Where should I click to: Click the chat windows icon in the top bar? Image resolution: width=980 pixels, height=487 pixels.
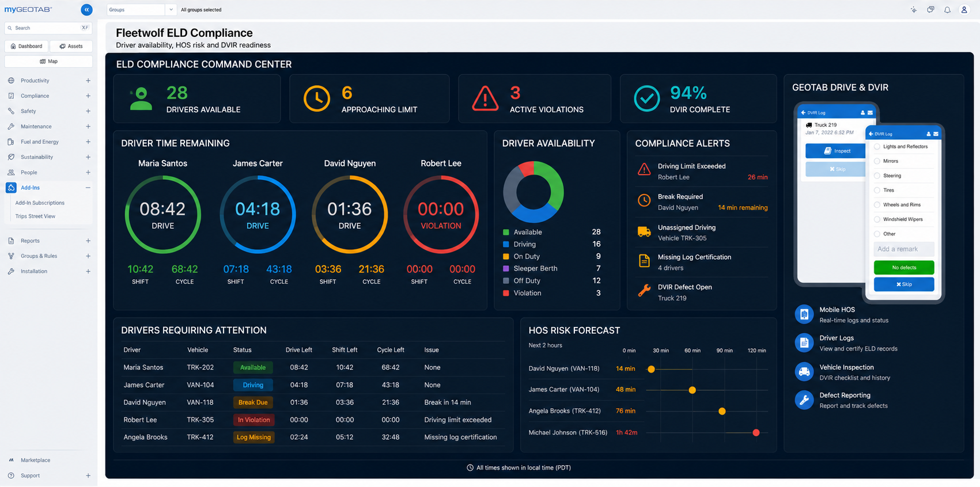coord(930,10)
